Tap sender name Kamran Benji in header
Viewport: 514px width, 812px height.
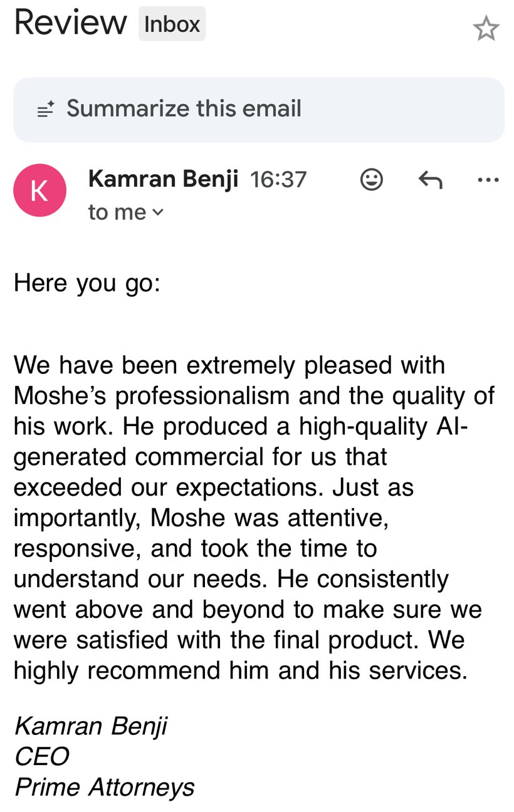pyautogui.click(x=164, y=179)
